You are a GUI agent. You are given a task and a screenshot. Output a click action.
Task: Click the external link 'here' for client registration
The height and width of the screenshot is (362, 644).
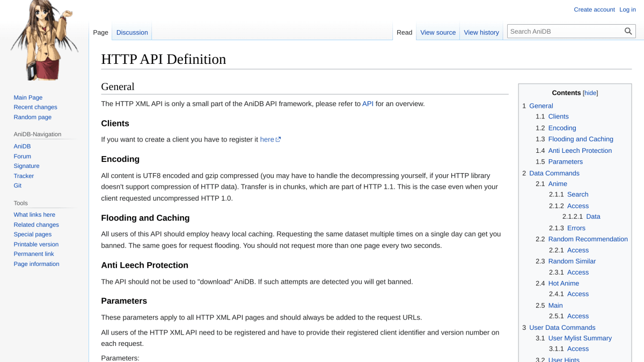click(x=270, y=139)
